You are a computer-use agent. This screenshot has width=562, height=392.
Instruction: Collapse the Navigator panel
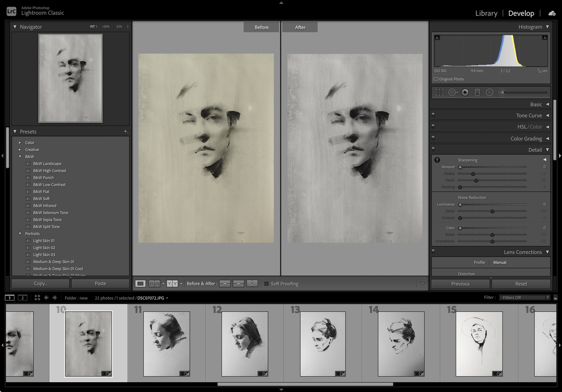pos(15,27)
